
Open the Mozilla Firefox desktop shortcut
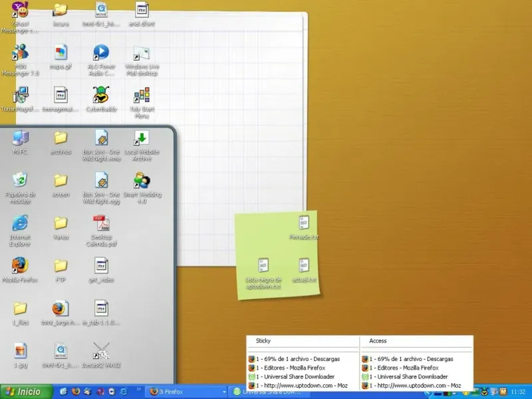pos(20,265)
